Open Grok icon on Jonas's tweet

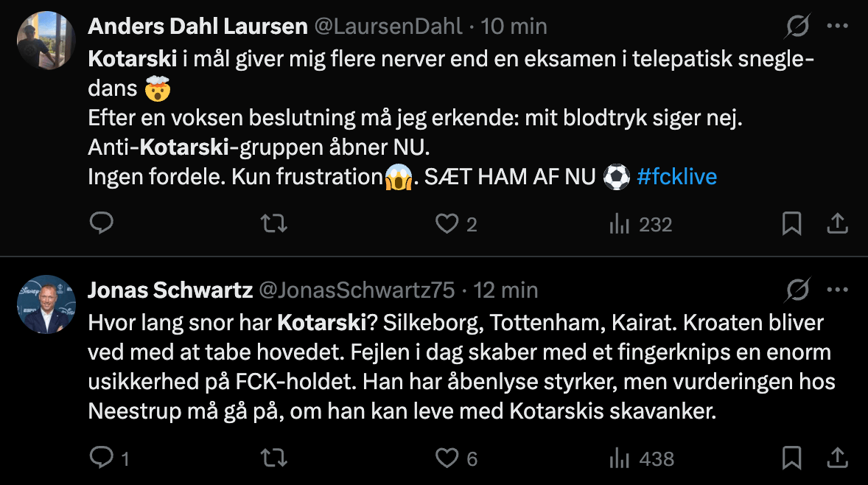click(797, 290)
